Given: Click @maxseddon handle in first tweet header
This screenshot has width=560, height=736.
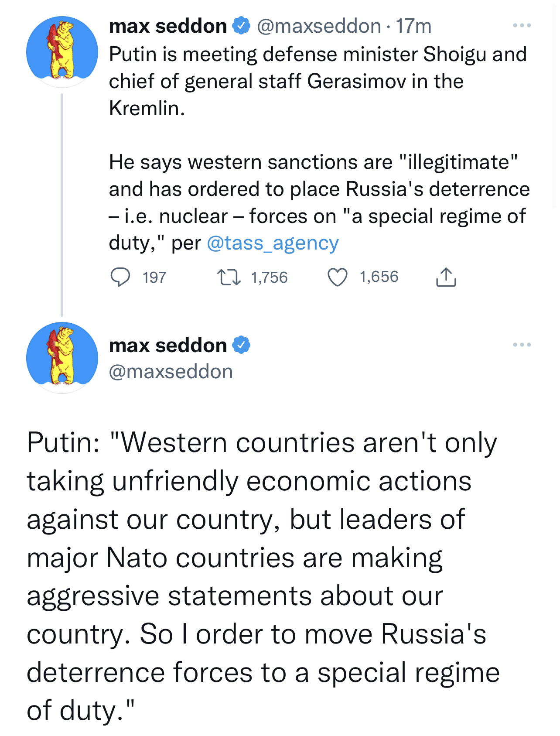Looking at the screenshot, I should [x=319, y=26].
